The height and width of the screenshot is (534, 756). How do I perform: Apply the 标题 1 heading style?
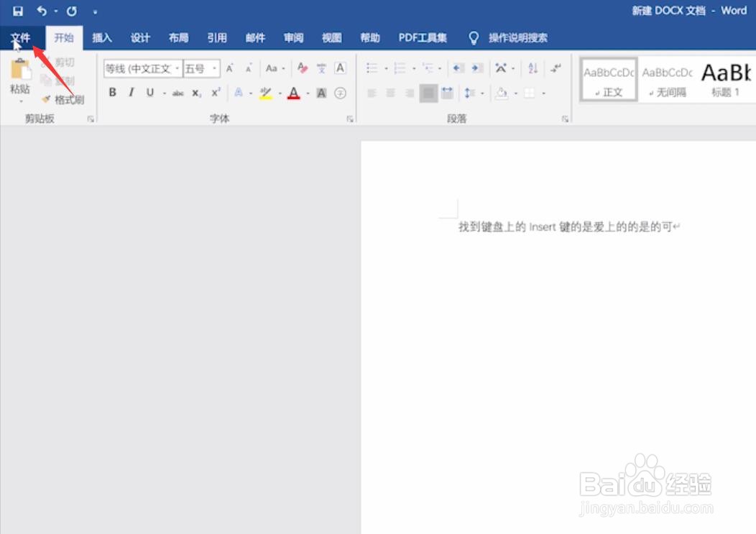click(727, 79)
